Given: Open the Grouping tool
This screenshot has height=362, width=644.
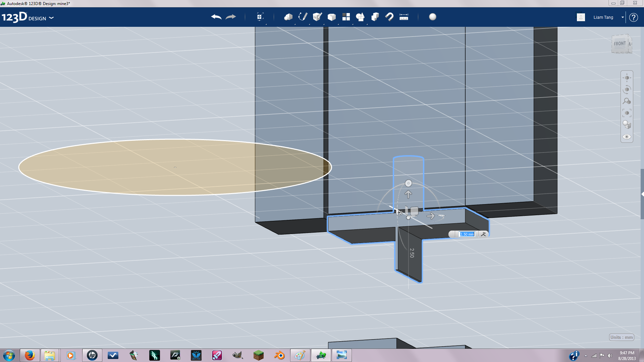Looking at the screenshot, I should tap(361, 17).
